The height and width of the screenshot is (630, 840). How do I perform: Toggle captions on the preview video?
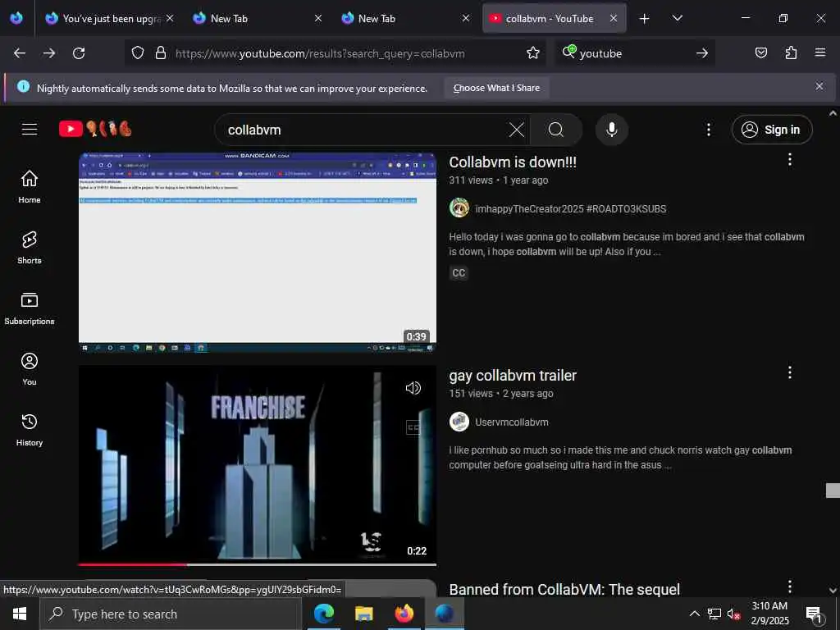413,427
